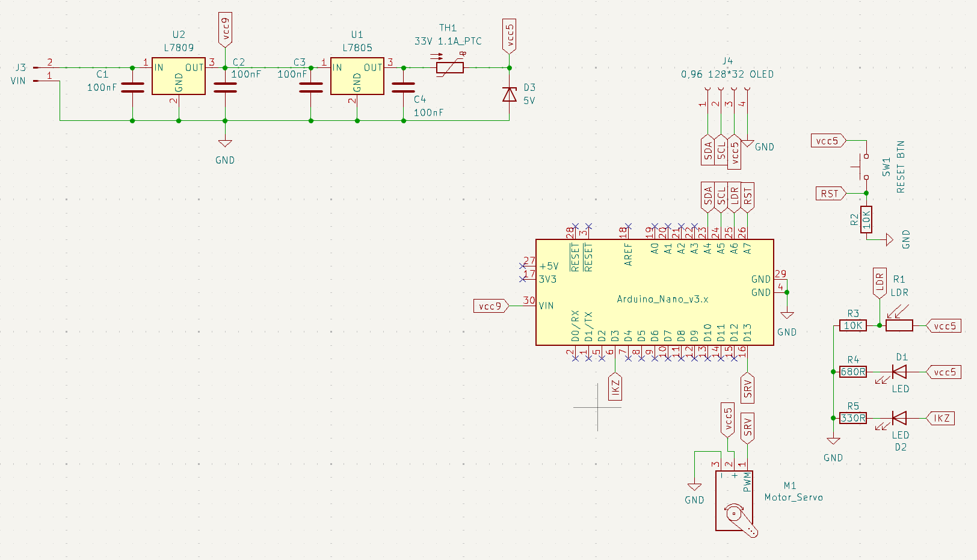Viewport: 977px width, 560px height.
Task: Select LED D1 symbol
Action: click(899, 372)
